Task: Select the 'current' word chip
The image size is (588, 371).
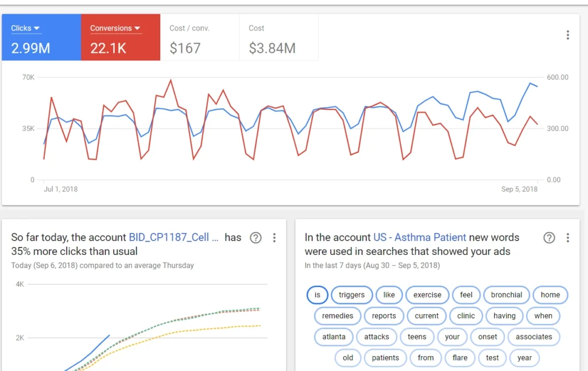Action: [427, 316]
